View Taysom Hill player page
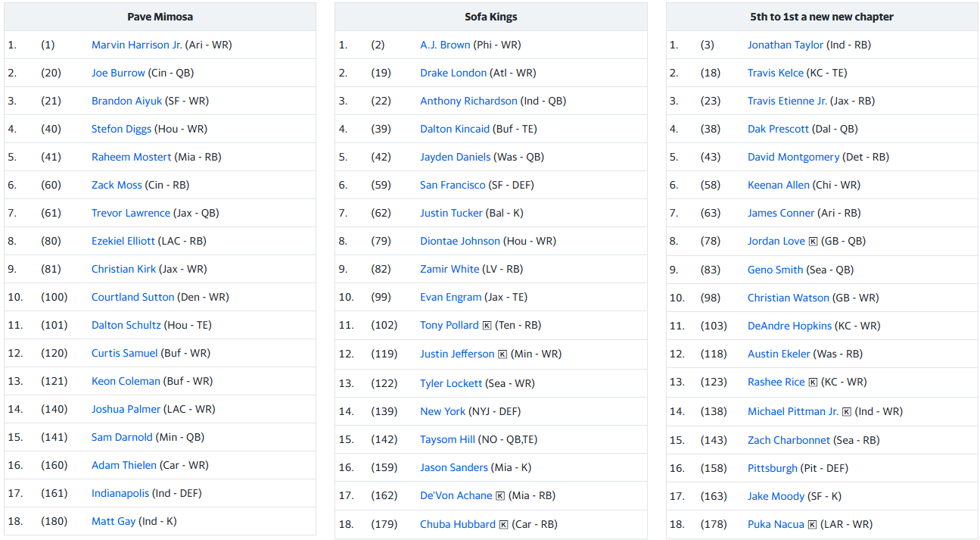 (447, 439)
